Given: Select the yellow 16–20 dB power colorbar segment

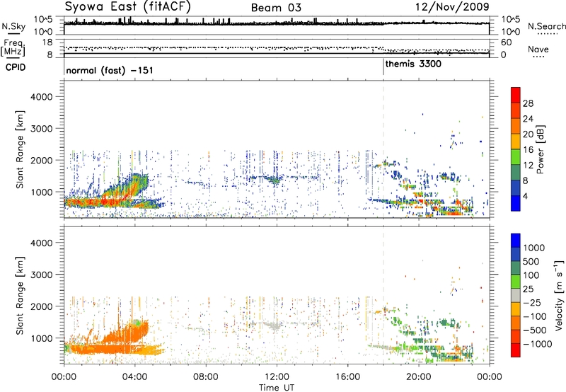Looking at the screenshot, I should coord(516,142).
